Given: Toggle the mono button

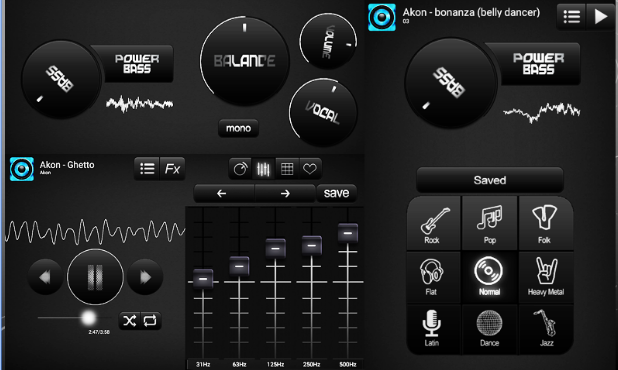Looking at the screenshot, I should [x=238, y=128].
